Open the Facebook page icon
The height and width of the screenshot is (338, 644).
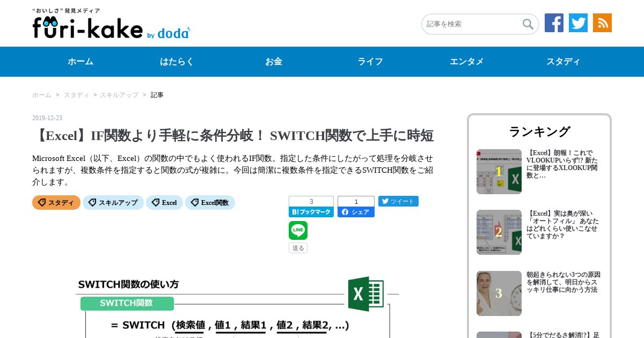click(x=554, y=23)
